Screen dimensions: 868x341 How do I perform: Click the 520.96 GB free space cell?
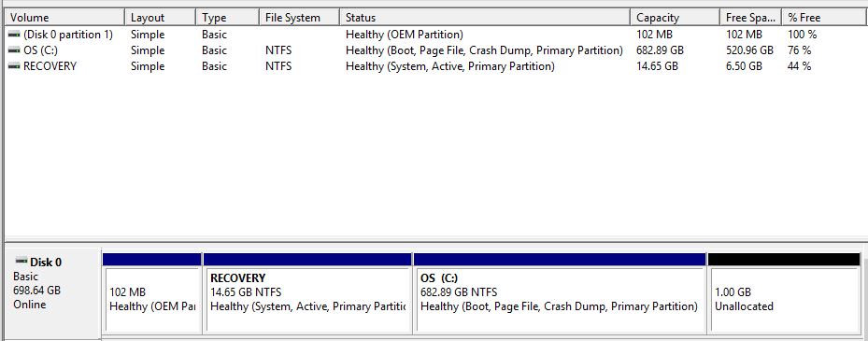(x=749, y=50)
